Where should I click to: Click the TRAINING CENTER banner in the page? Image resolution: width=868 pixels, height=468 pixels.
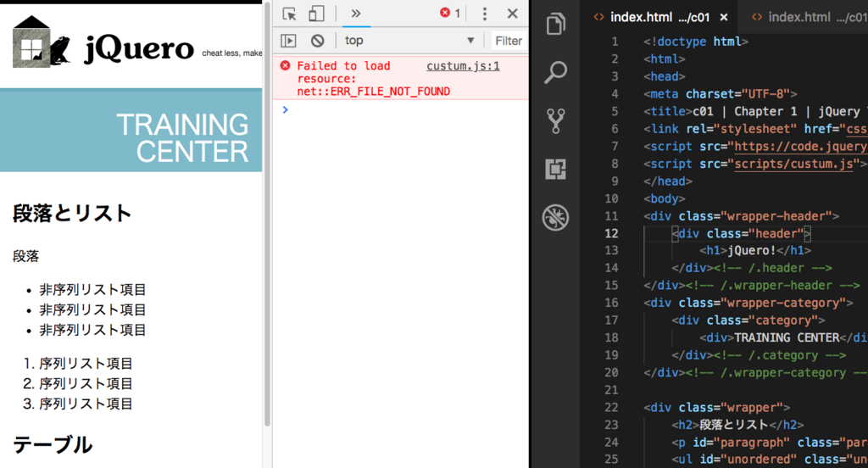tap(131, 131)
